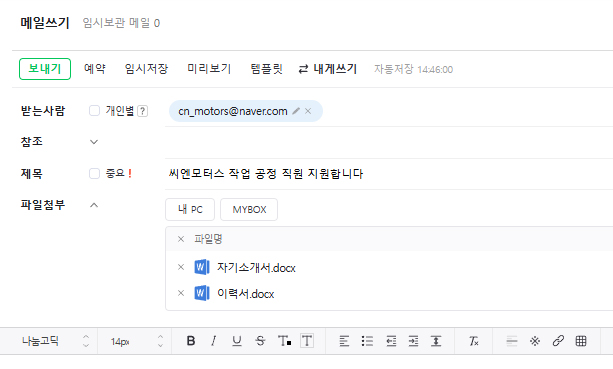Open the 개인별 help question mark

(143, 111)
